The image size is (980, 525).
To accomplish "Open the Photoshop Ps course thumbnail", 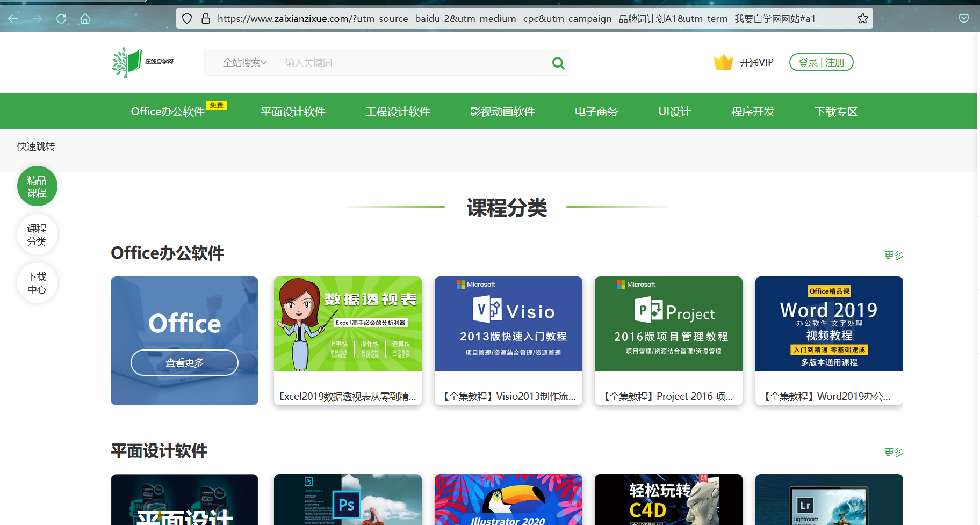I will (x=348, y=499).
